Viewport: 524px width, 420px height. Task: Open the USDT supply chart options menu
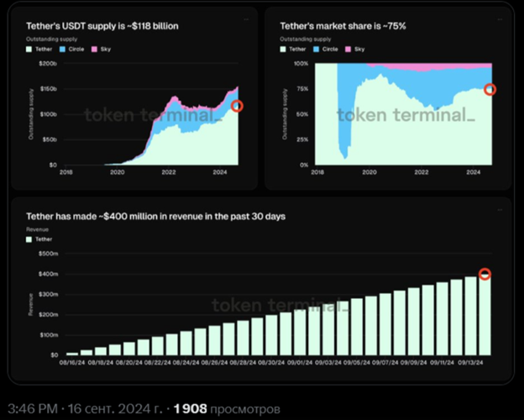click(x=246, y=19)
